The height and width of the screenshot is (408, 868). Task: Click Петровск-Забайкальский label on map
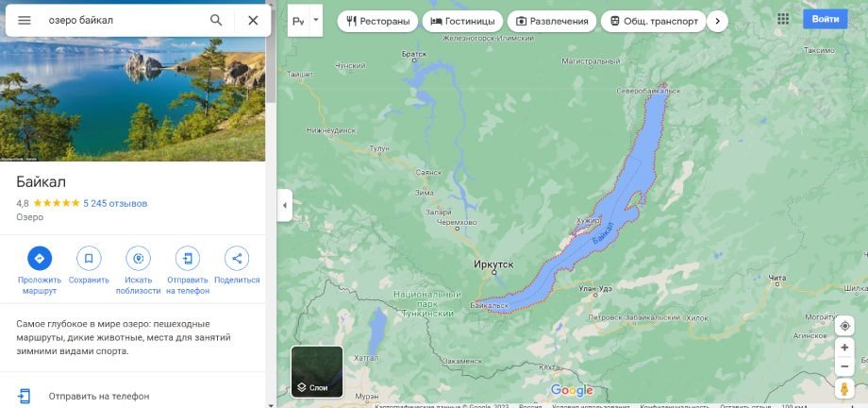tap(633, 317)
